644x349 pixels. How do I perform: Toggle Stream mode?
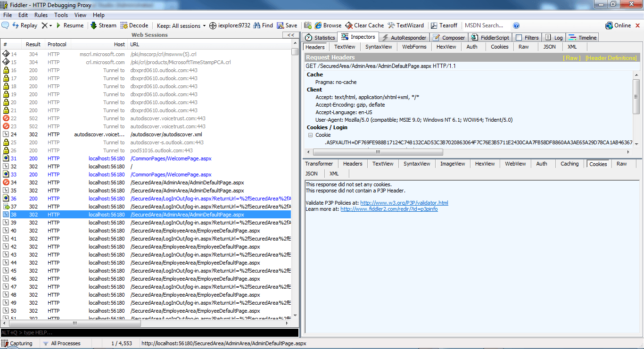coord(103,25)
